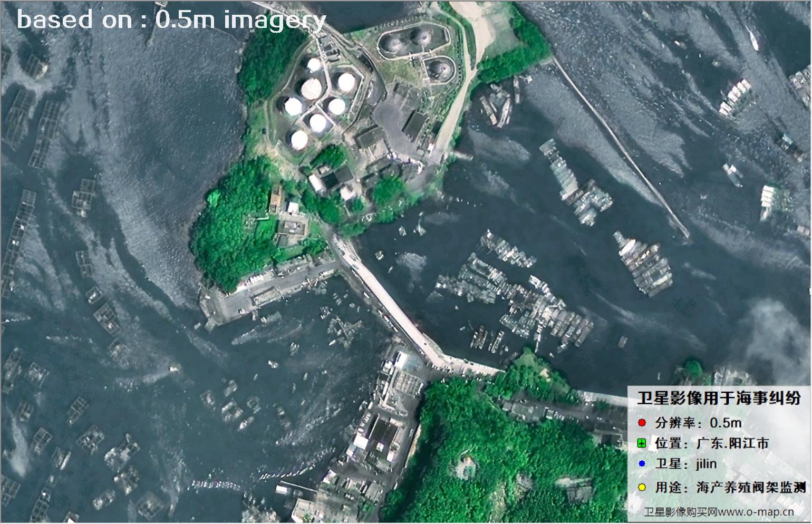The image size is (812, 524).
Task: Click the yellow dot beside 用途
Action: click(x=642, y=487)
